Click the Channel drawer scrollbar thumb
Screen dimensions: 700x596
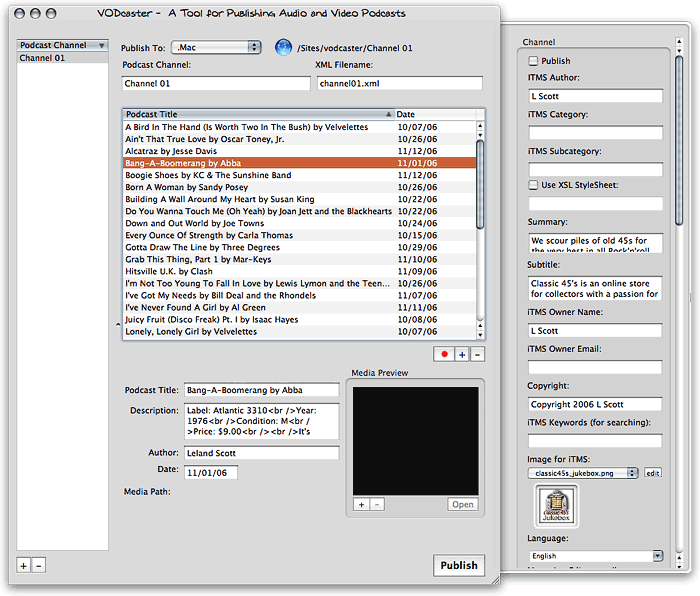pyautogui.click(x=679, y=141)
